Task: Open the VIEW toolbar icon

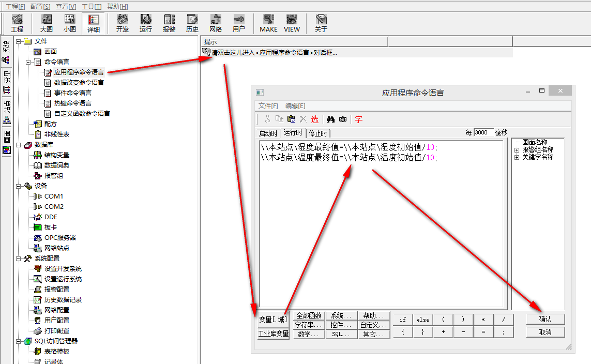Action: [292, 23]
